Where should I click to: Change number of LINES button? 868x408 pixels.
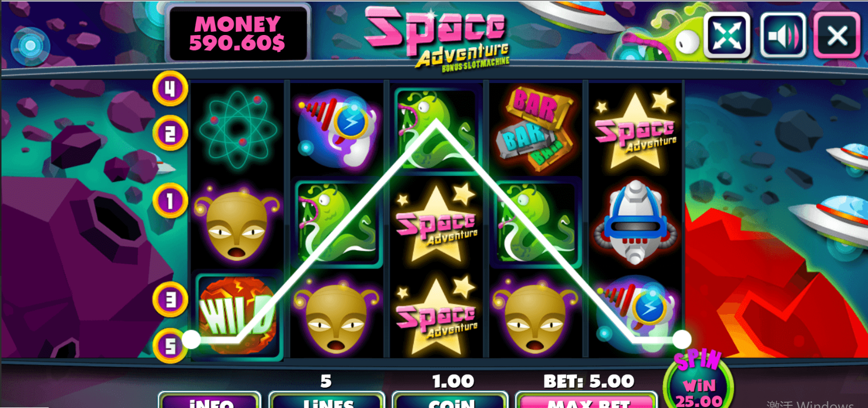(327, 400)
